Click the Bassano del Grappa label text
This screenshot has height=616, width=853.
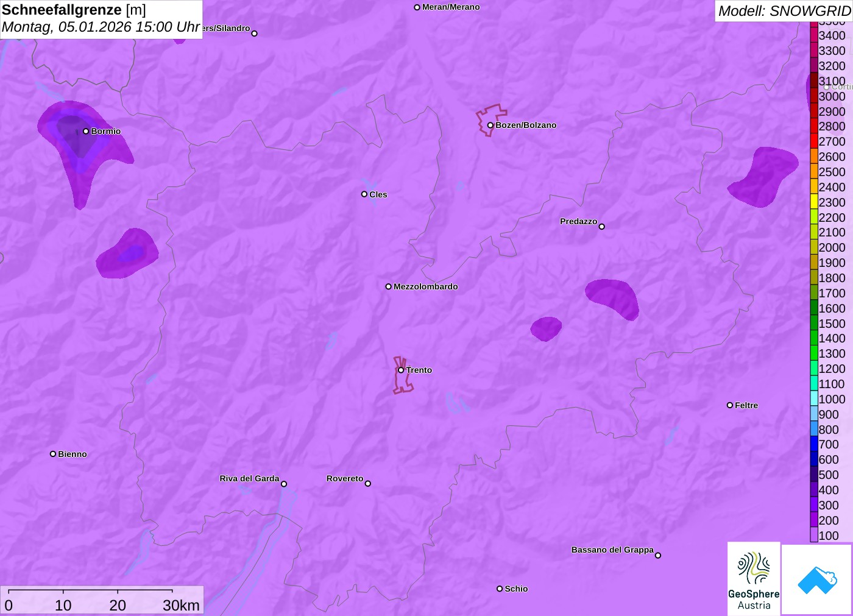612,550
